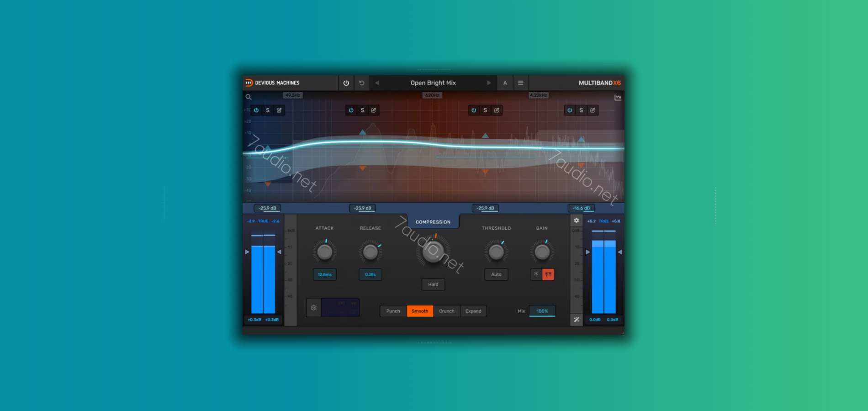868x411 pixels.
Task: Solo the low-mid band
Action: [362, 110]
